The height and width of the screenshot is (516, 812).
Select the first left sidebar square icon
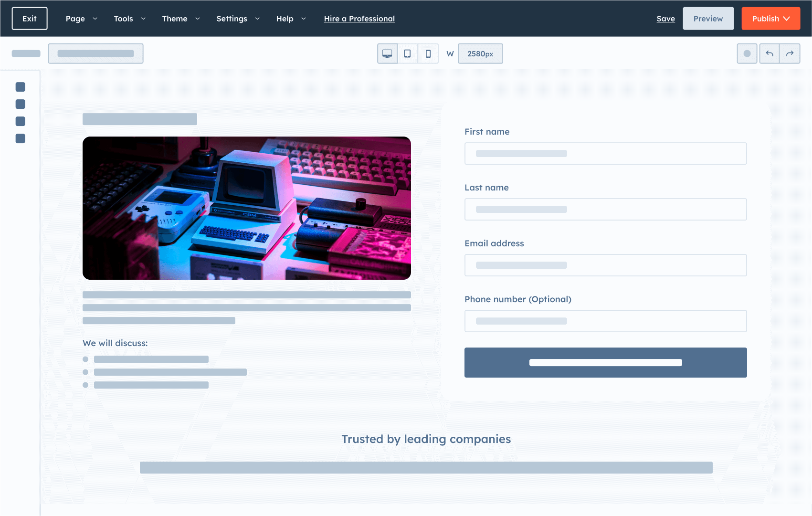tap(20, 87)
